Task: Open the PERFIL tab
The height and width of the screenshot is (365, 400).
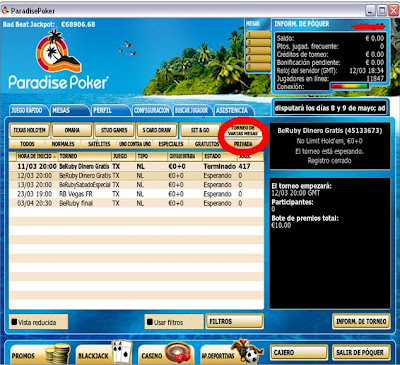Action: click(110, 110)
